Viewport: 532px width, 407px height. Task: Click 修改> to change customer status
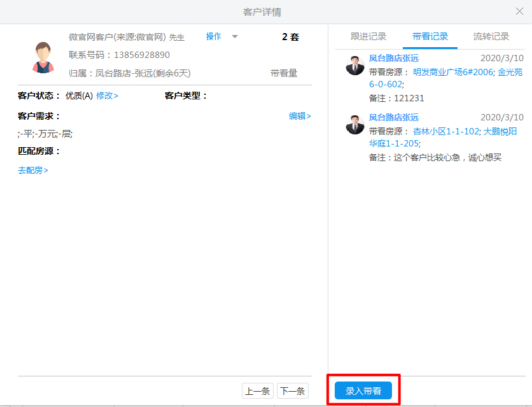tap(107, 96)
